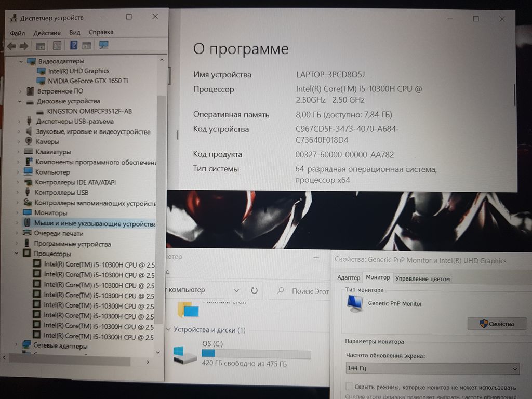Click the Forward arrow in Device Manager toolbar

click(23, 46)
